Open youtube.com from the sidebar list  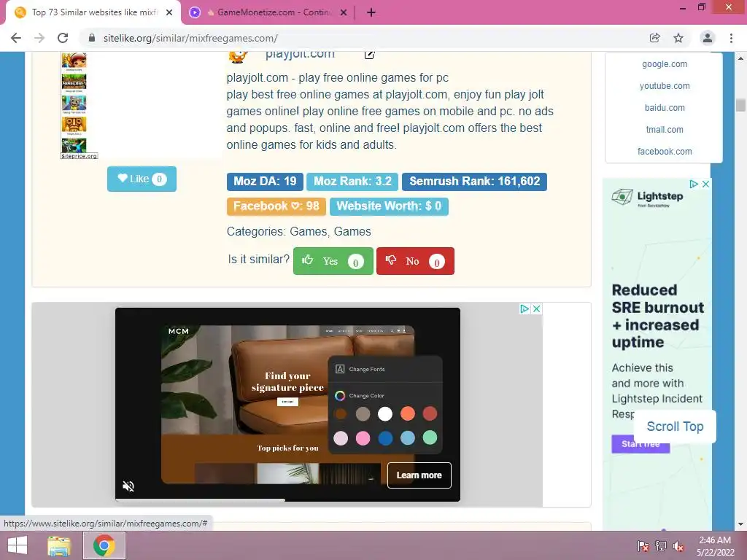[x=665, y=86]
